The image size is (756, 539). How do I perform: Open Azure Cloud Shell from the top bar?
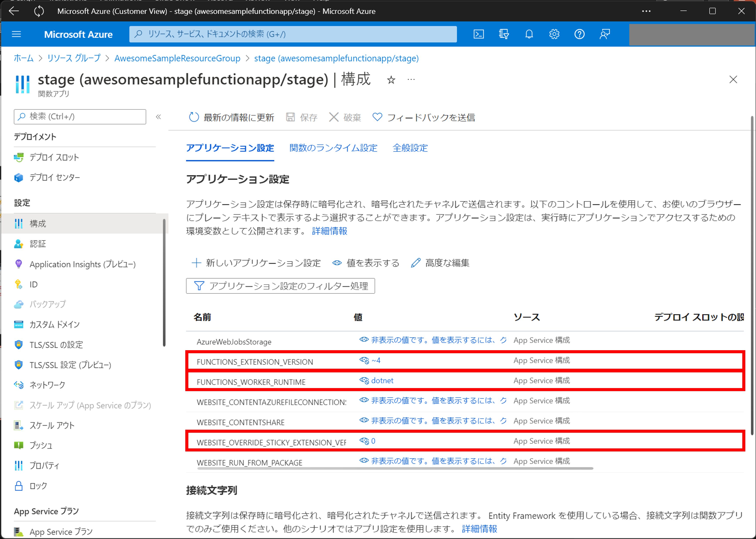[478, 34]
